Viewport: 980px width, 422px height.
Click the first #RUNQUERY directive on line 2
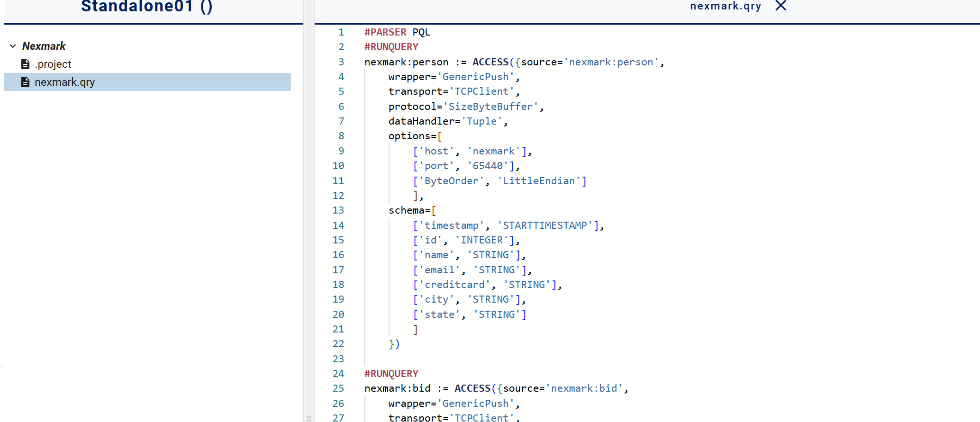click(x=391, y=47)
